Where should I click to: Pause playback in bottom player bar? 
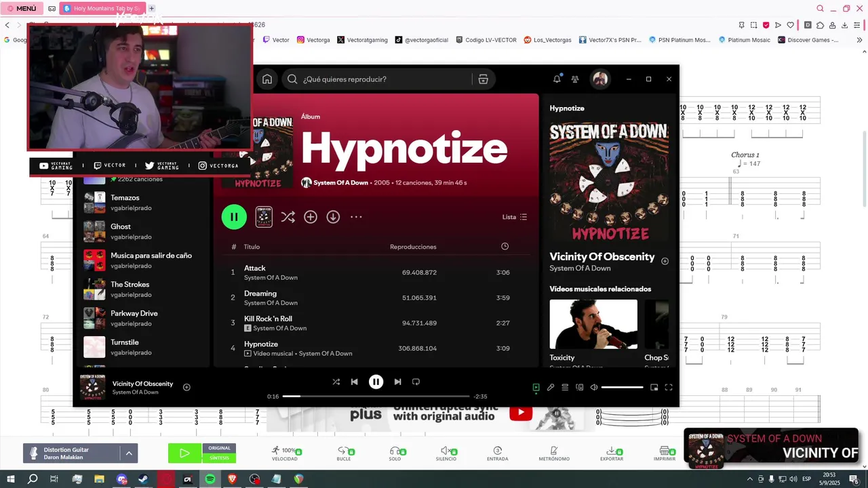tap(376, 382)
